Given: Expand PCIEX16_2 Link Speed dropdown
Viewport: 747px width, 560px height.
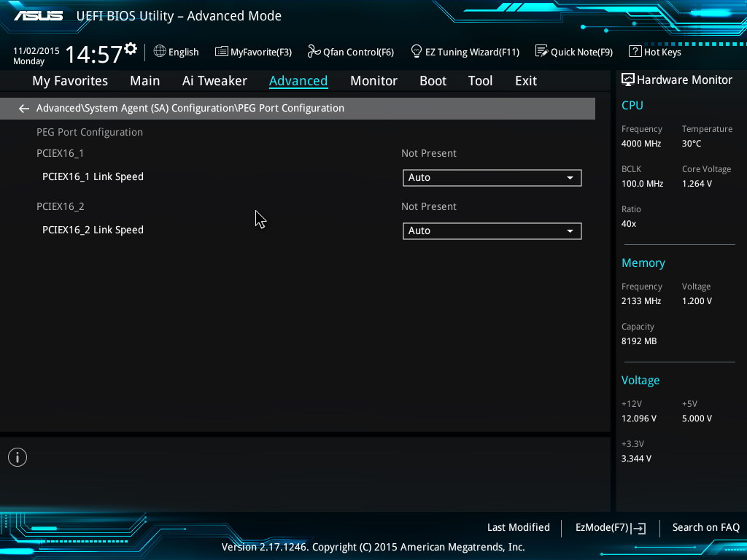Looking at the screenshot, I should [492, 231].
